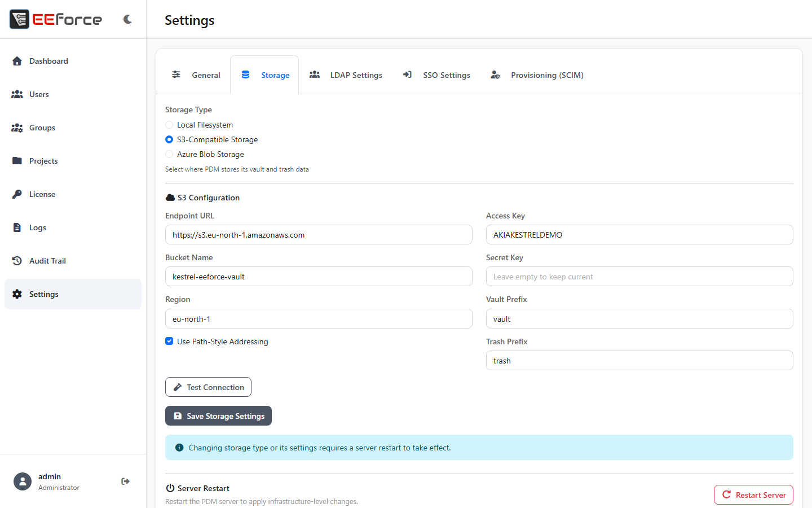The image size is (812, 508).
Task: Click the Restart Server button
Action: [753, 495]
